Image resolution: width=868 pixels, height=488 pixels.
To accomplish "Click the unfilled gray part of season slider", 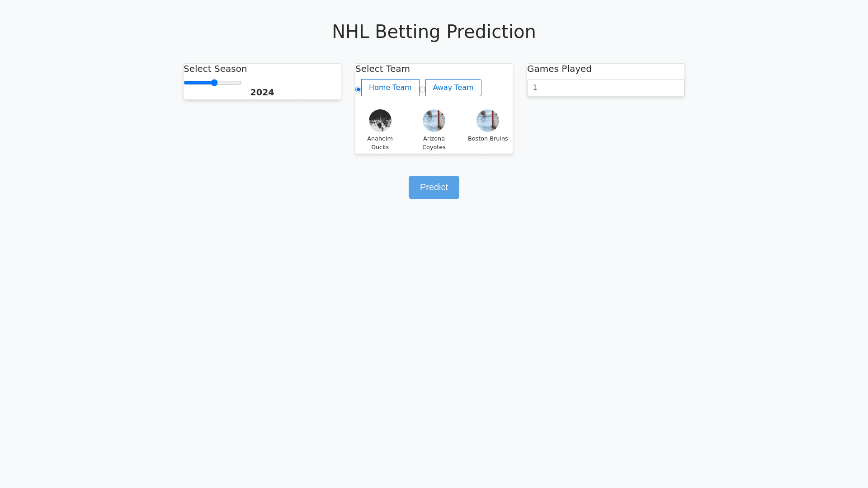I will (230, 83).
